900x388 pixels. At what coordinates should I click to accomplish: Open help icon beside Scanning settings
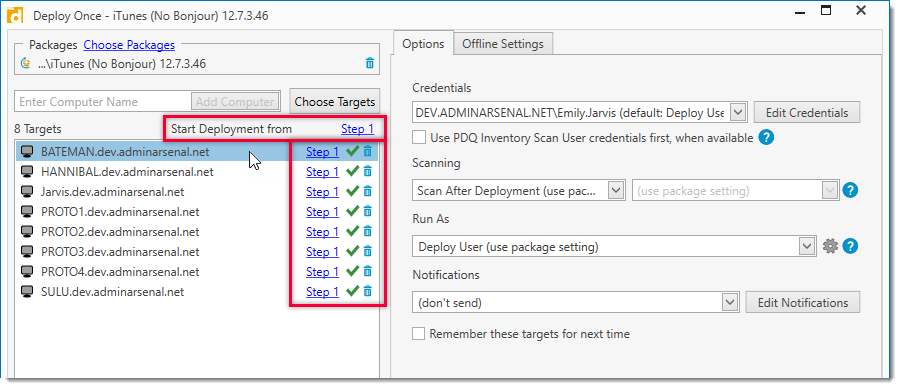(x=850, y=190)
